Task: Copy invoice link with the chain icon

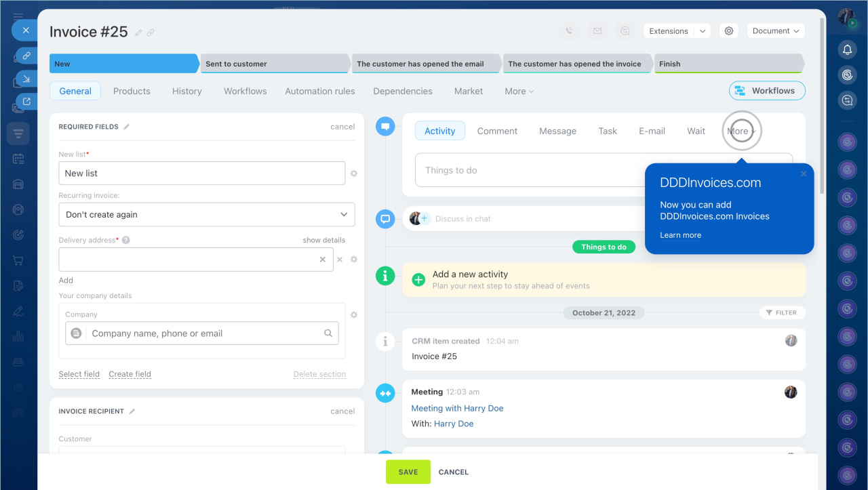Action: tap(151, 33)
